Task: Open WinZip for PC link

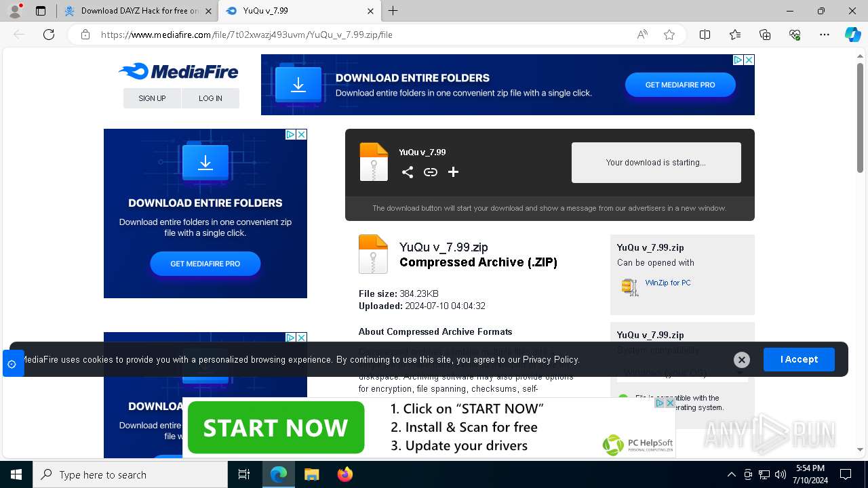Action: [668, 283]
